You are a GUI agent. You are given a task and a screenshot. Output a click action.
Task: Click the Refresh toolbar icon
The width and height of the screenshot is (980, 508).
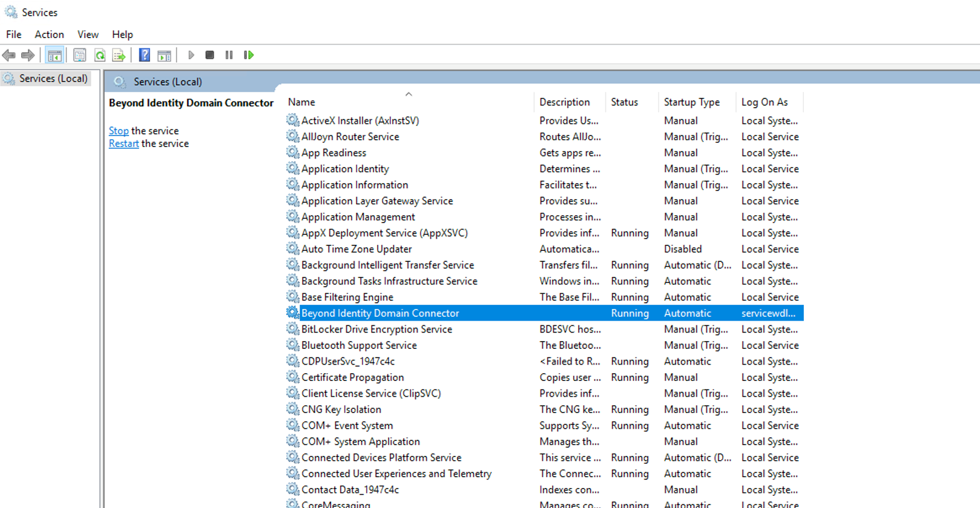coord(99,56)
